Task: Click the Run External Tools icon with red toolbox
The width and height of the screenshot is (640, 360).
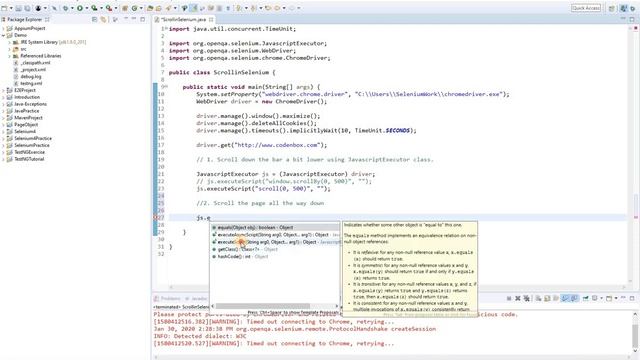Action: pyautogui.click(x=109, y=8)
